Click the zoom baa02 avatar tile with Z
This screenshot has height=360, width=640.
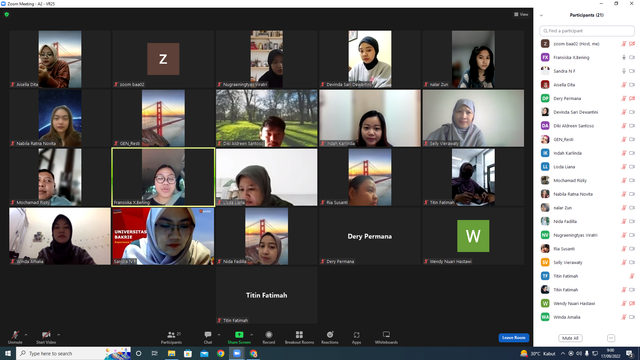coord(163,59)
